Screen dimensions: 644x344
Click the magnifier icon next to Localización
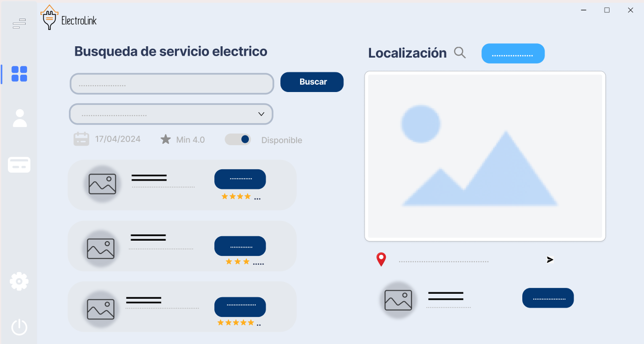[460, 53]
